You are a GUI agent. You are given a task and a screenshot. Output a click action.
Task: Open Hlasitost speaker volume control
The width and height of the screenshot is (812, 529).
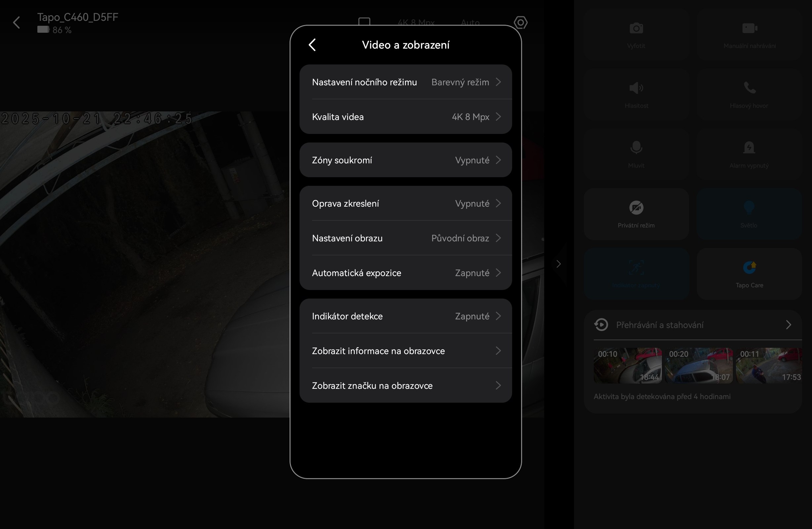point(636,88)
